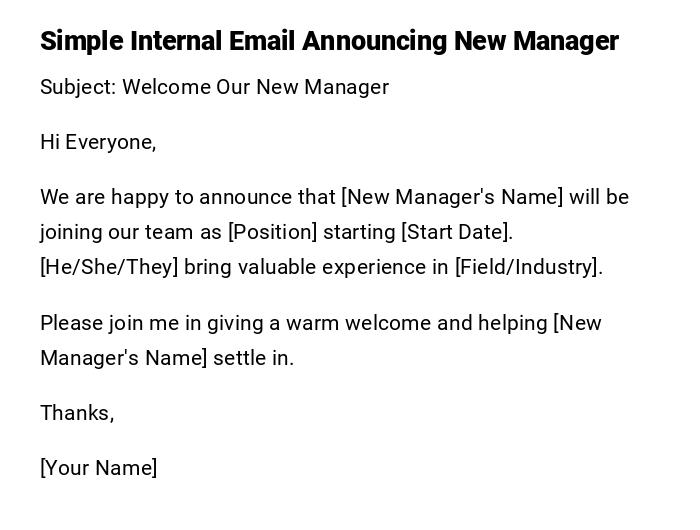
Task: Select the [Your Name] signature placeholder
Action: point(98,468)
